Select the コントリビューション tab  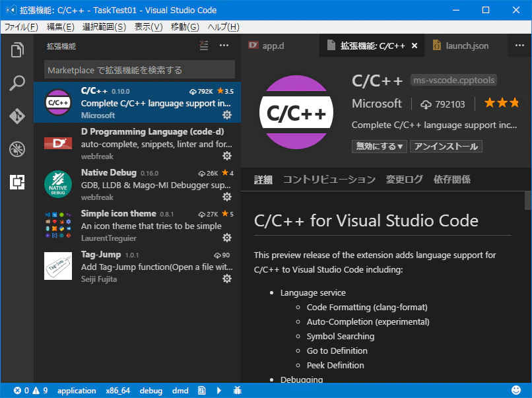(329, 179)
